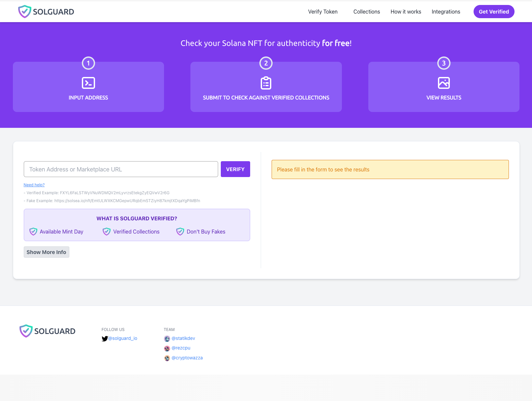
Task: Open the @solguard_io Twitter link
Action: (x=123, y=338)
